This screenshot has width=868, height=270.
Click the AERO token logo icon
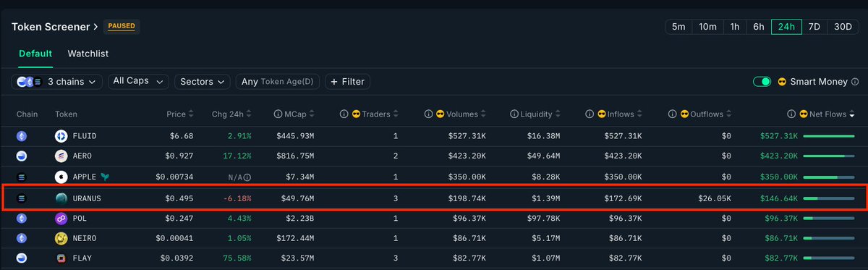pyautogui.click(x=61, y=156)
